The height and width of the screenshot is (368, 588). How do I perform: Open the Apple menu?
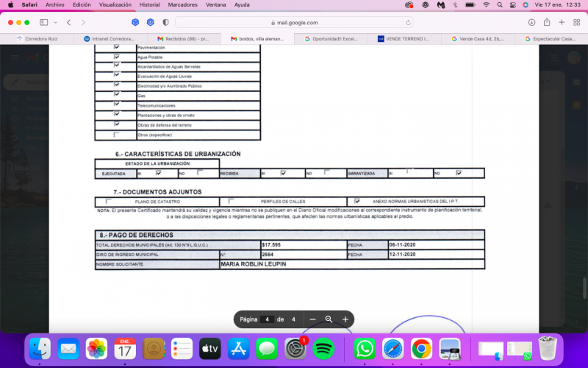(x=10, y=5)
